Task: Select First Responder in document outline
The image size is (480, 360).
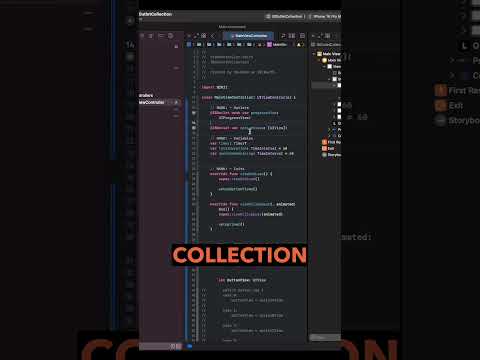Action: pos(331,142)
